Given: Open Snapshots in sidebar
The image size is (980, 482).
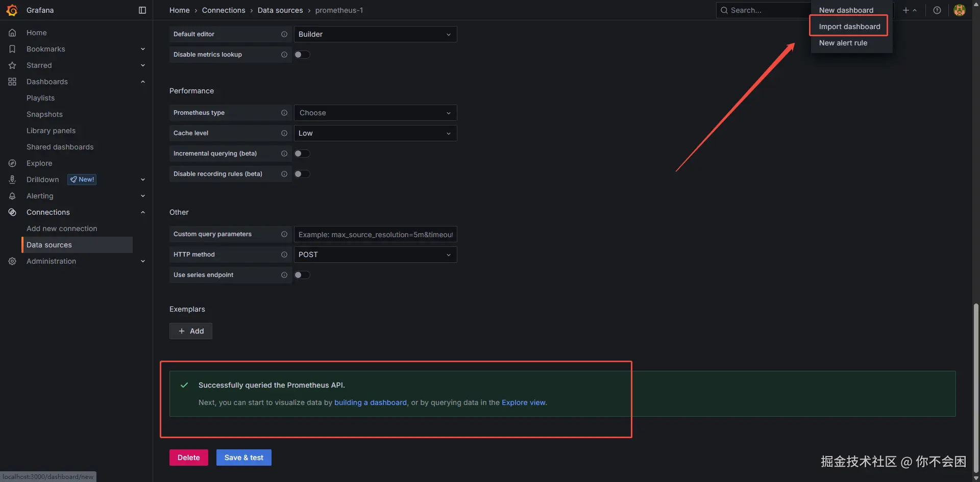Looking at the screenshot, I should pyautogui.click(x=44, y=114).
